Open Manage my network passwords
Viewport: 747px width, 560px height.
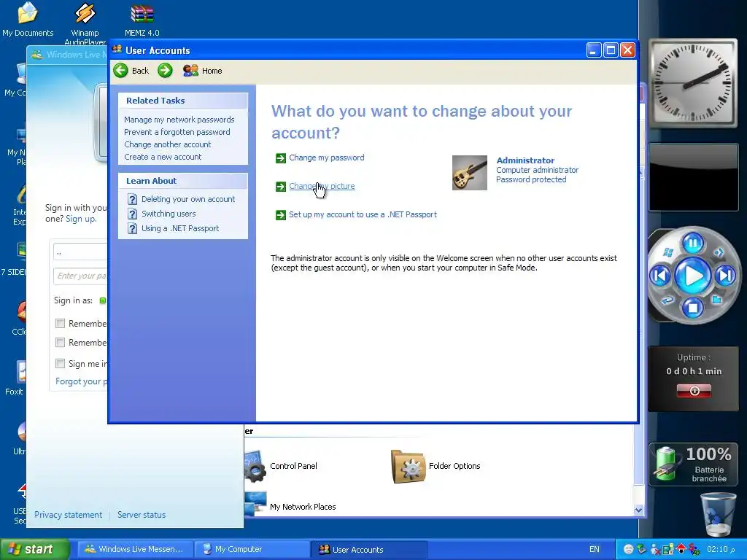(x=179, y=120)
